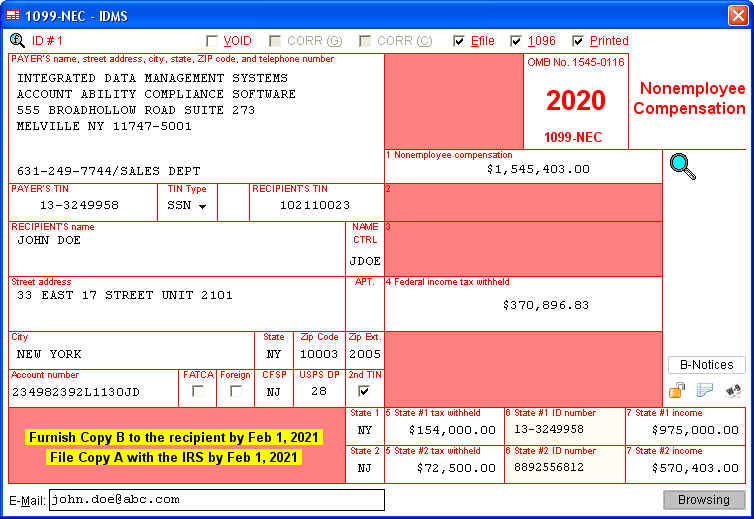
Task: Close the 1099-NEC window
Action: point(737,16)
